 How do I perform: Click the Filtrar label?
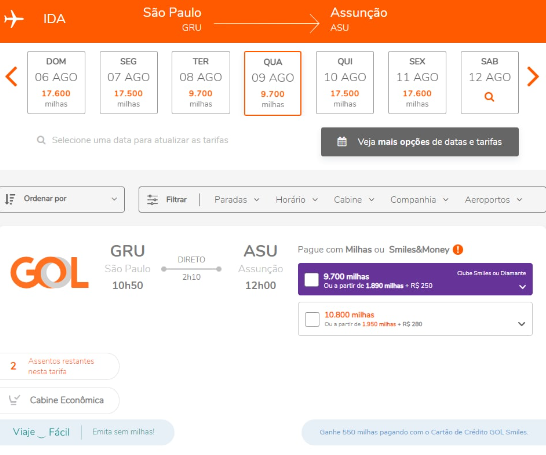(x=176, y=200)
